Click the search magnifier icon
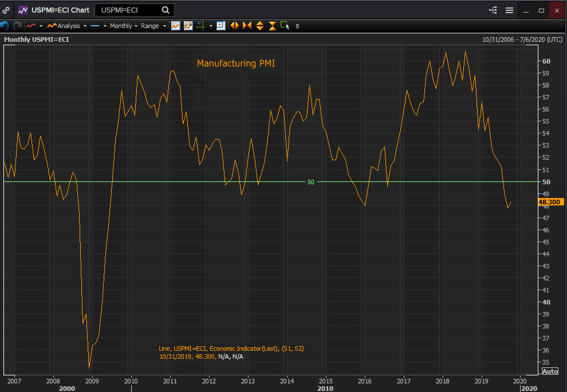Viewport: 567px width, 392px height. pyautogui.click(x=166, y=10)
